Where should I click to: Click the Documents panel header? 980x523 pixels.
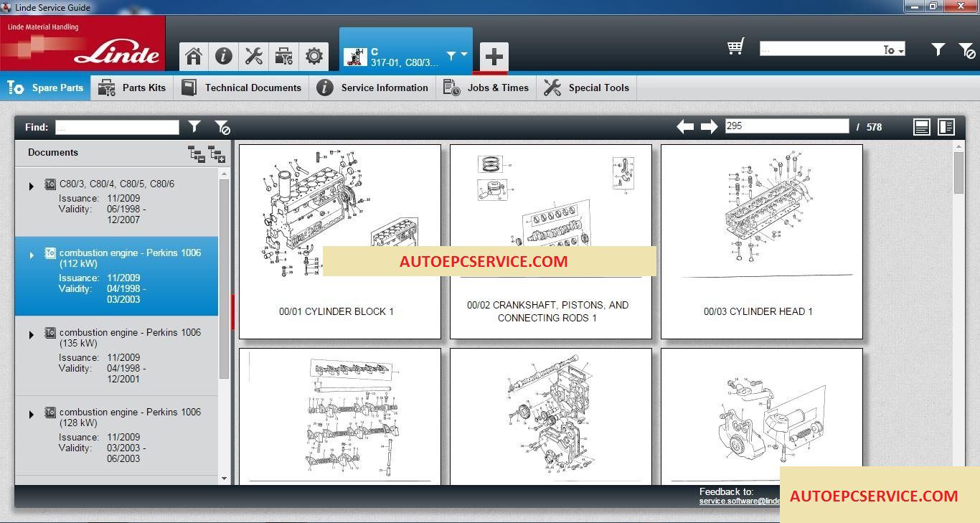click(53, 152)
